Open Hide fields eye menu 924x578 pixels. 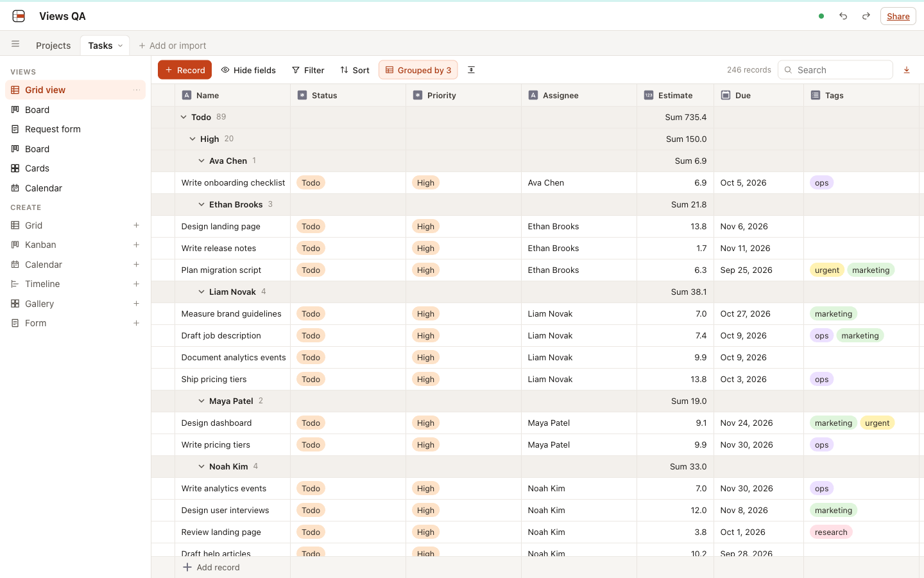point(248,70)
